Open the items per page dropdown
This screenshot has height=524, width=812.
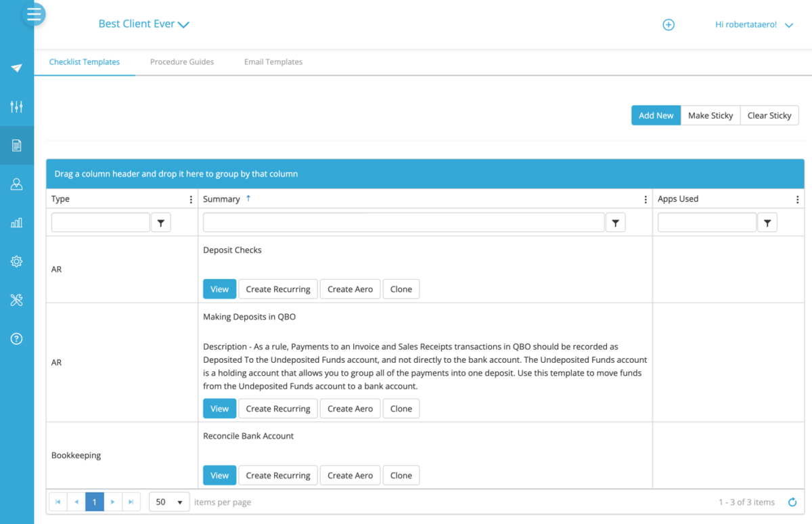[x=168, y=502]
